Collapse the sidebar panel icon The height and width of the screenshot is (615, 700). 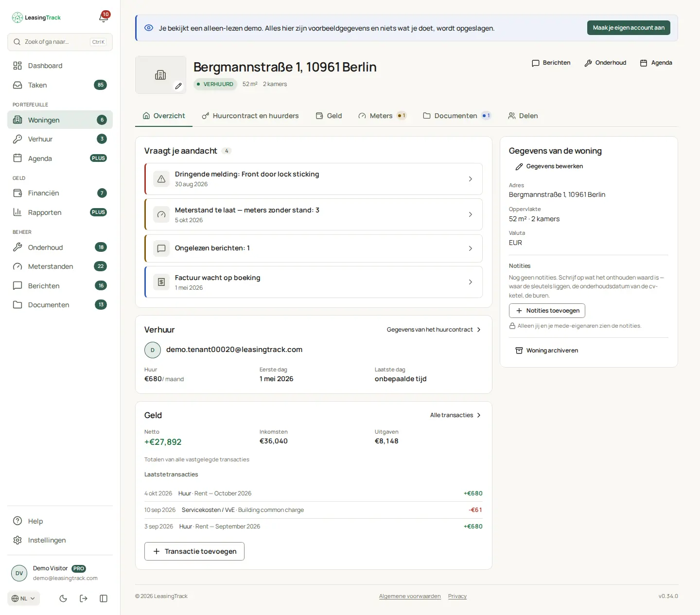(104, 598)
